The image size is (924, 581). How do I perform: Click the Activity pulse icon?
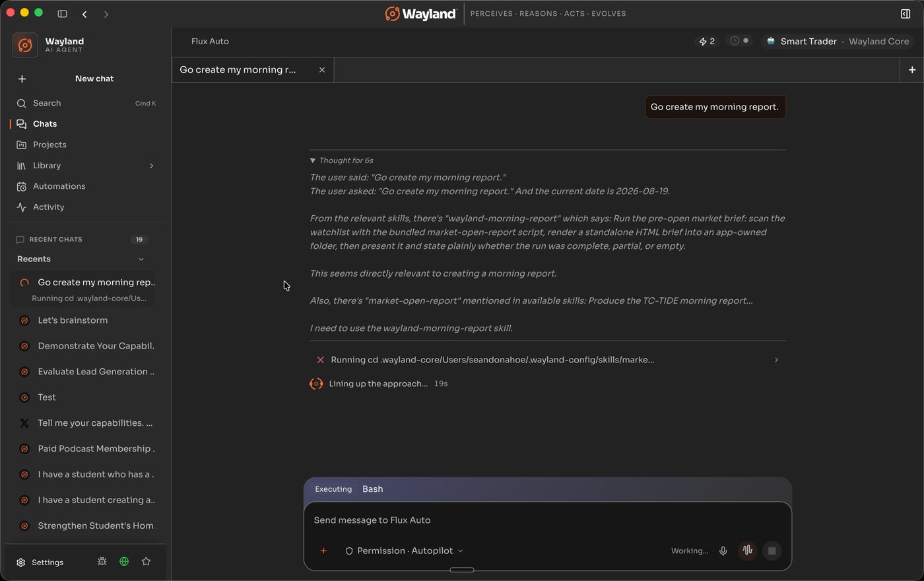(x=21, y=207)
